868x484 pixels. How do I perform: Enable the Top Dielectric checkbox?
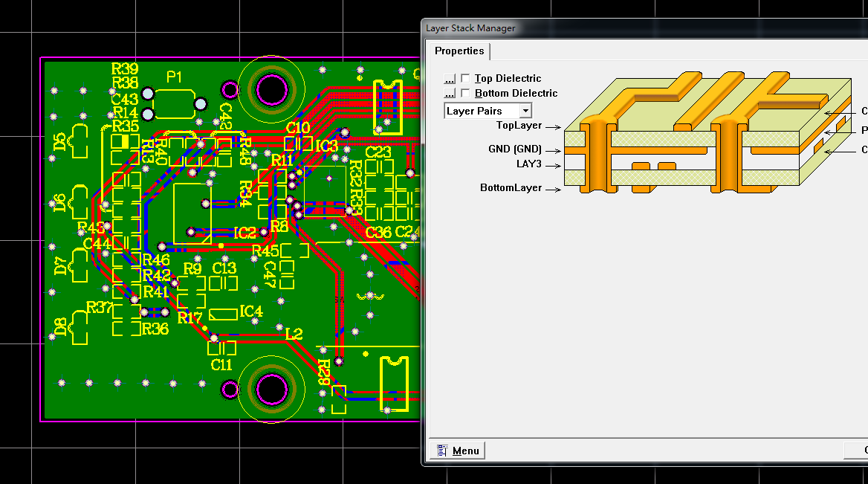tap(465, 79)
